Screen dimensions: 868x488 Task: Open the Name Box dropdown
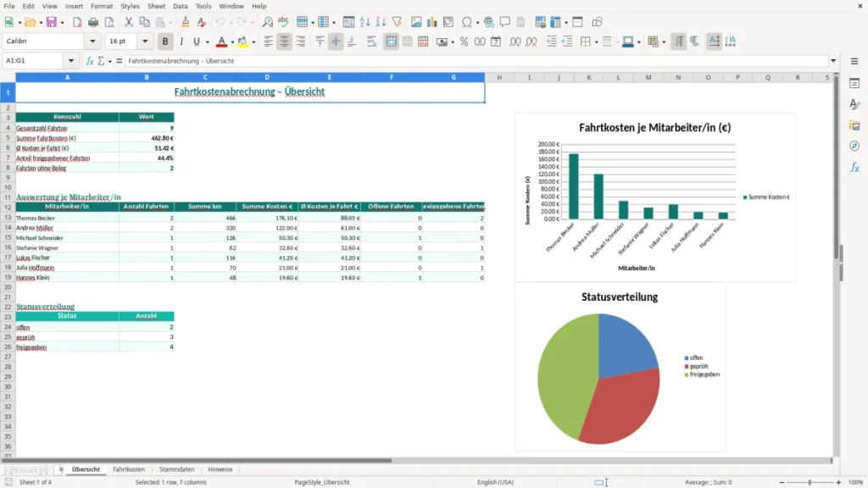tap(71, 61)
